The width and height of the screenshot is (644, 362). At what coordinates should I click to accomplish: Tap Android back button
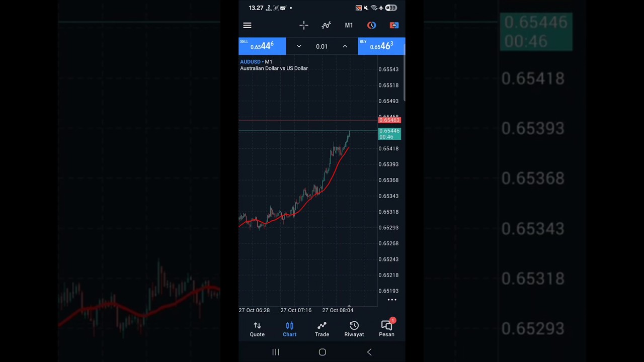tap(369, 352)
